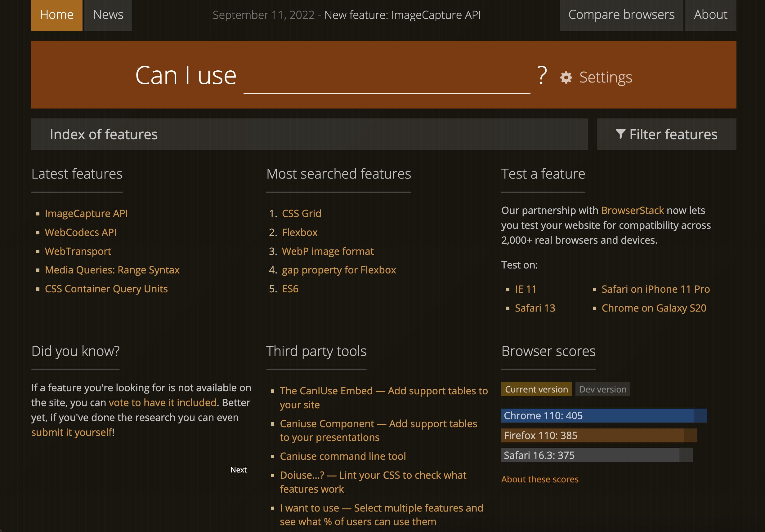
Task: Click Next in Did you know
Action: point(238,470)
